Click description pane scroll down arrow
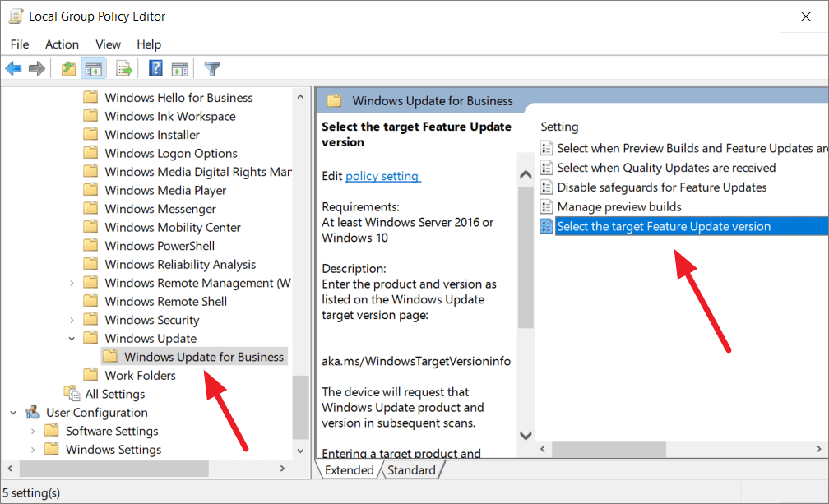 pos(526,435)
